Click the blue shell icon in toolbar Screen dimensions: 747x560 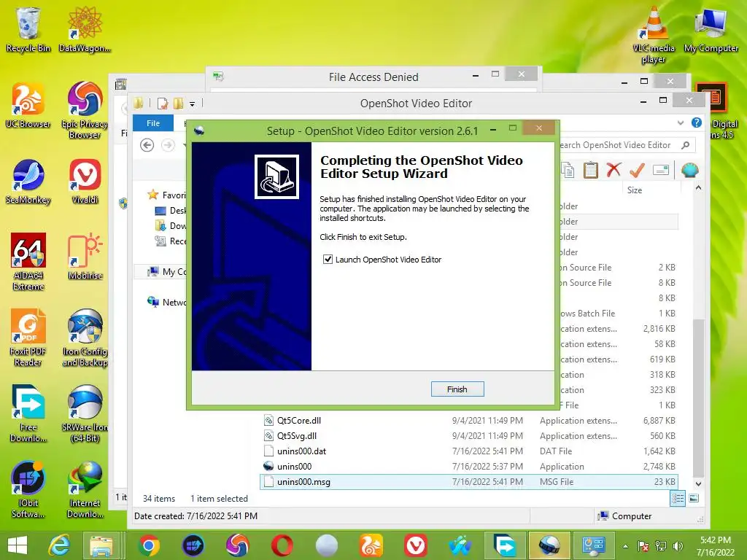pos(690,169)
